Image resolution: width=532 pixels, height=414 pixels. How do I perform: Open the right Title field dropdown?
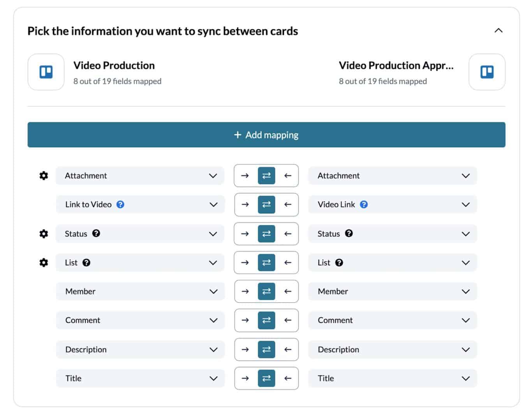pos(393,378)
